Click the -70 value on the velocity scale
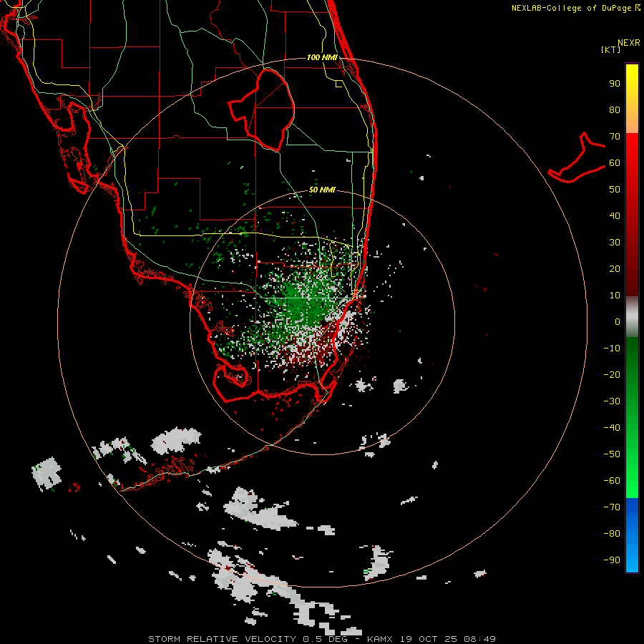This screenshot has height=644, width=644. [612, 507]
